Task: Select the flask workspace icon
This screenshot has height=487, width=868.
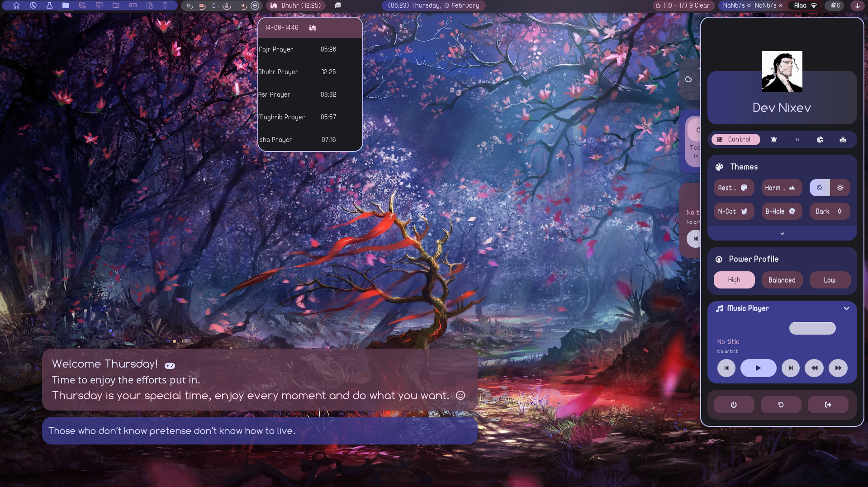Action: [49, 5]
